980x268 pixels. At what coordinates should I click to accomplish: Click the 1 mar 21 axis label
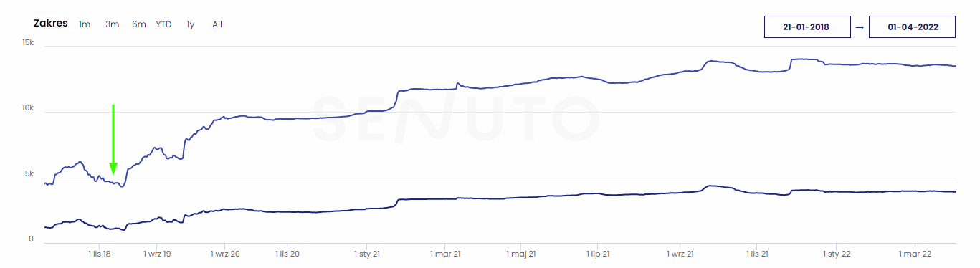[444, 254]
